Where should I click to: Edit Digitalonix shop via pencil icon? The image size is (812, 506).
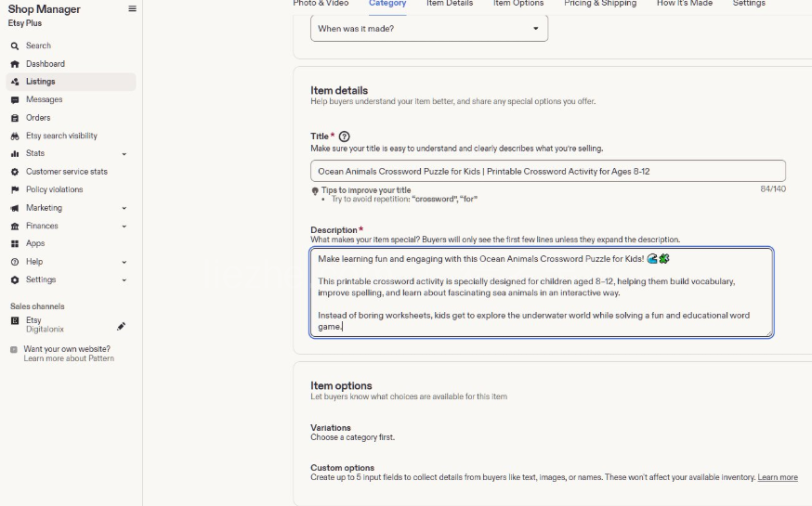tap(121, 326)
